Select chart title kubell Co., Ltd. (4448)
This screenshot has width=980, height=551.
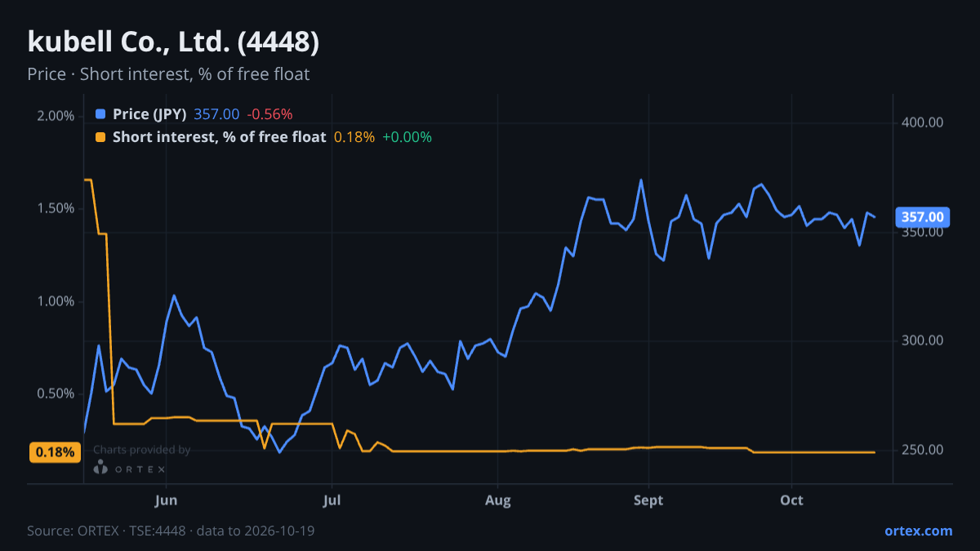173,42
